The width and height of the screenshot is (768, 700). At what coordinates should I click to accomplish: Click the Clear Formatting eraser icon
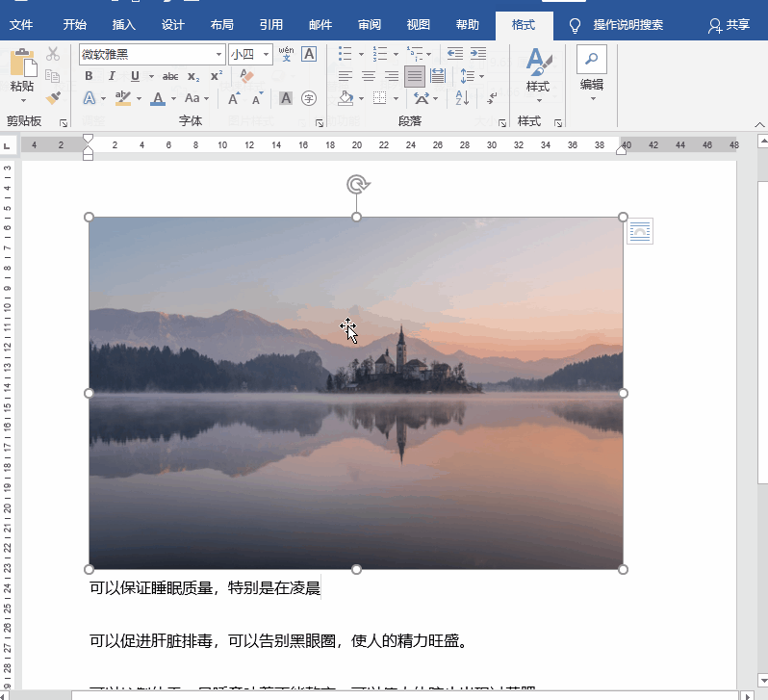click(x=246, y=76)
